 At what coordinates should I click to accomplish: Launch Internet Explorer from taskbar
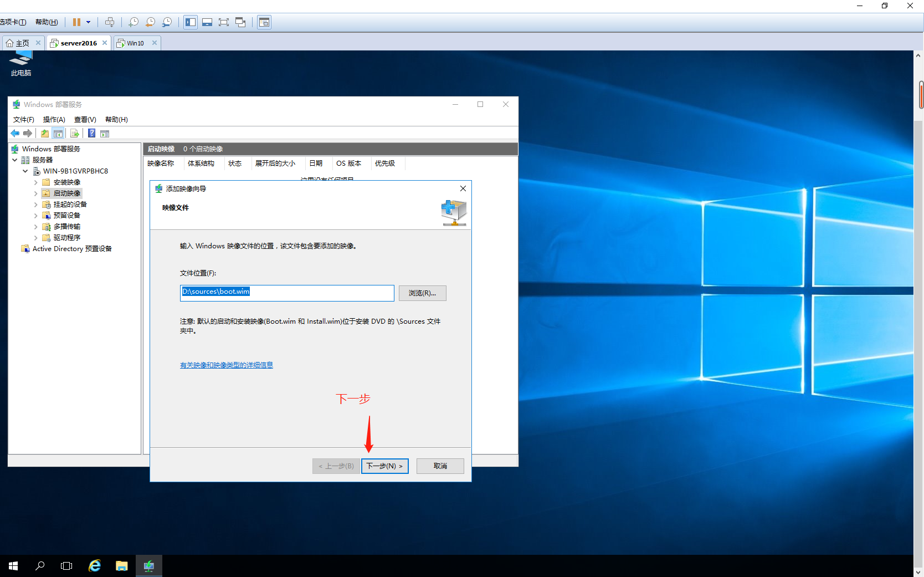tap(95, 566)
